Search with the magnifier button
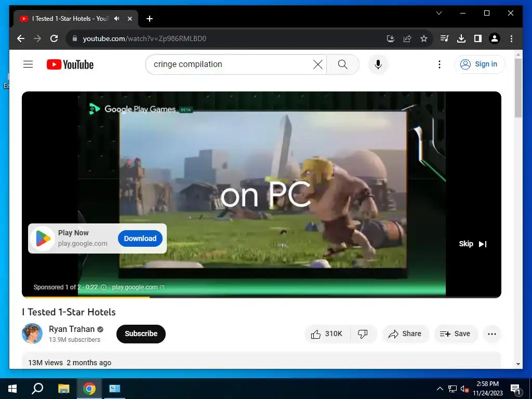The width and height of the screenshot is (532, 399). click(343, 64)
